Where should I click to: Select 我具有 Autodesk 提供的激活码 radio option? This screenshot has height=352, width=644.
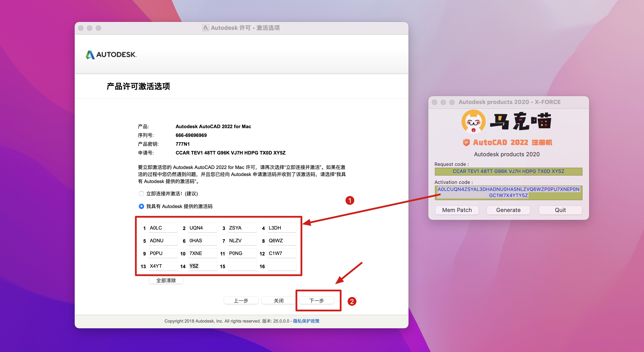[141, 206]
